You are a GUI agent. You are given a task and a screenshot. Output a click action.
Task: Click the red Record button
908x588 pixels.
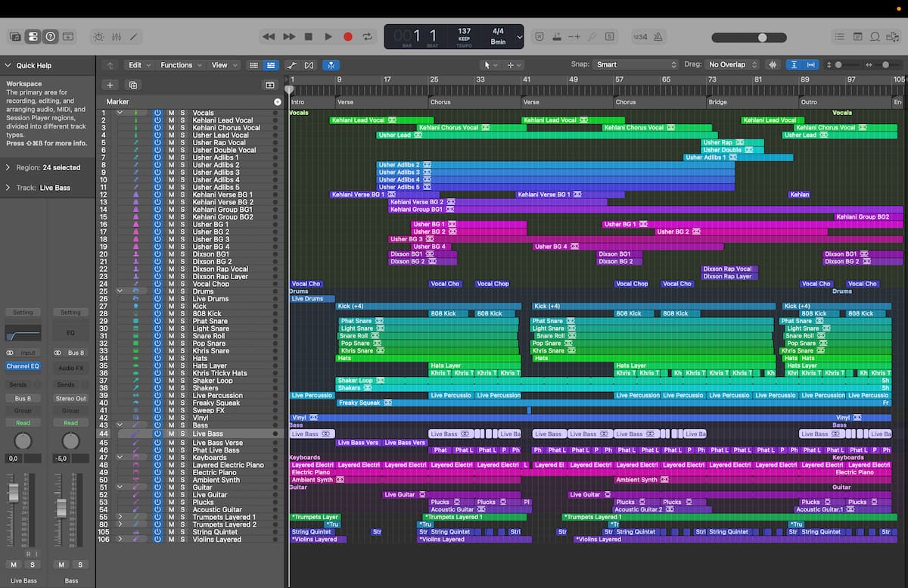pyautogui.click(x=348, y=36)
